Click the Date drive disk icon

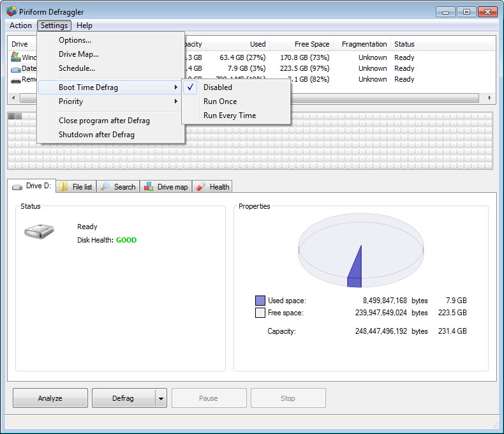click(16, 69)
